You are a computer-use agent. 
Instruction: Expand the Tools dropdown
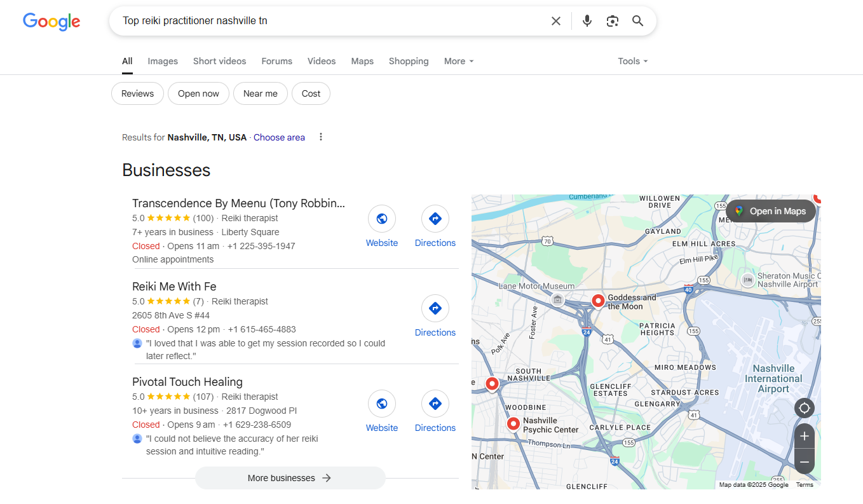(x=633, y=61)
